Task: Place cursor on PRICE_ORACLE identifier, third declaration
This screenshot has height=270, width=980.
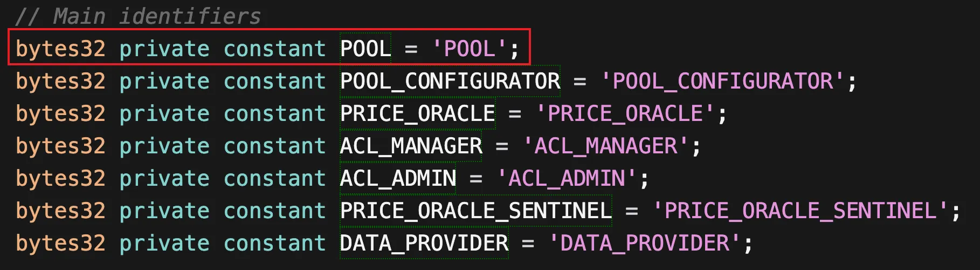Action: (418, 113)
